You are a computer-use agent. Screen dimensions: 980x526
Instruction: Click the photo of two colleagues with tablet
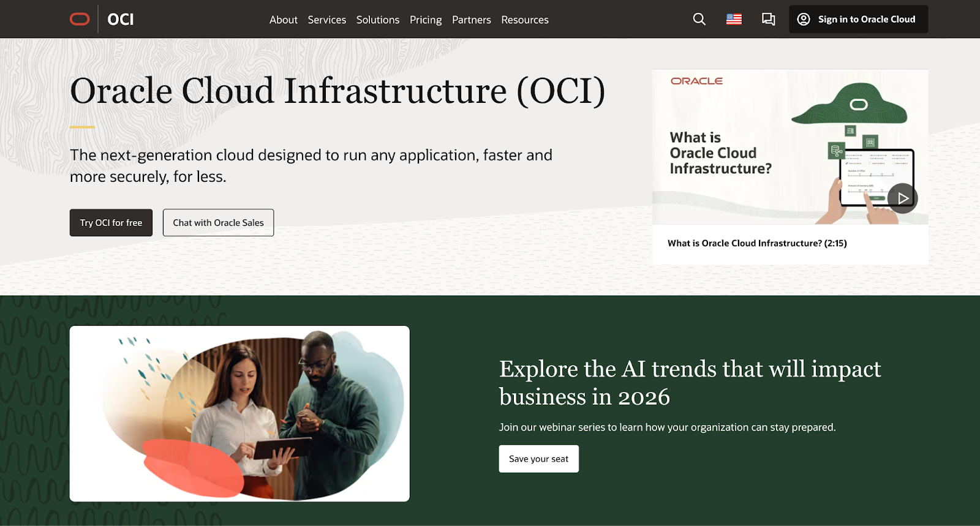[x=239, y=414]
